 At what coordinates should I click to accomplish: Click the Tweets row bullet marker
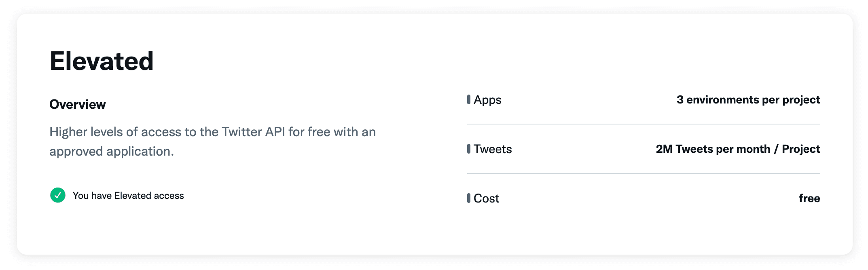coord(469,149)
